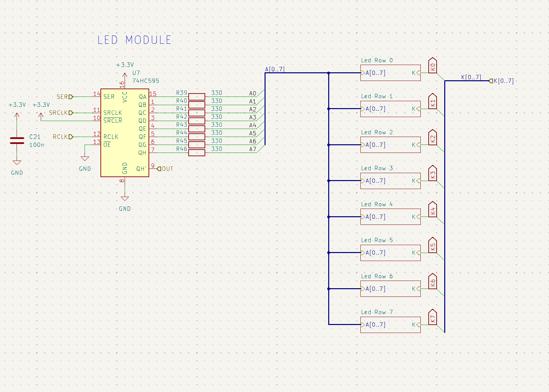Click capacitor C21 labeled 100n
This screenshot has height=392, width=549.
pos(17,140)
